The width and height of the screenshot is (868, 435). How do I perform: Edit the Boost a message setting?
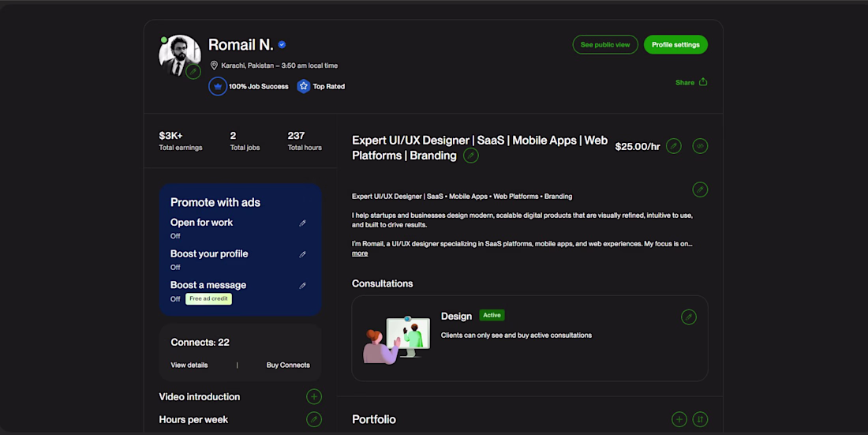[x=303, y=286]
